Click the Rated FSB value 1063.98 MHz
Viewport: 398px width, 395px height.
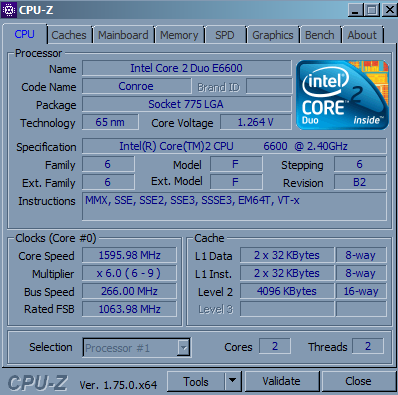tap(129, 309)
